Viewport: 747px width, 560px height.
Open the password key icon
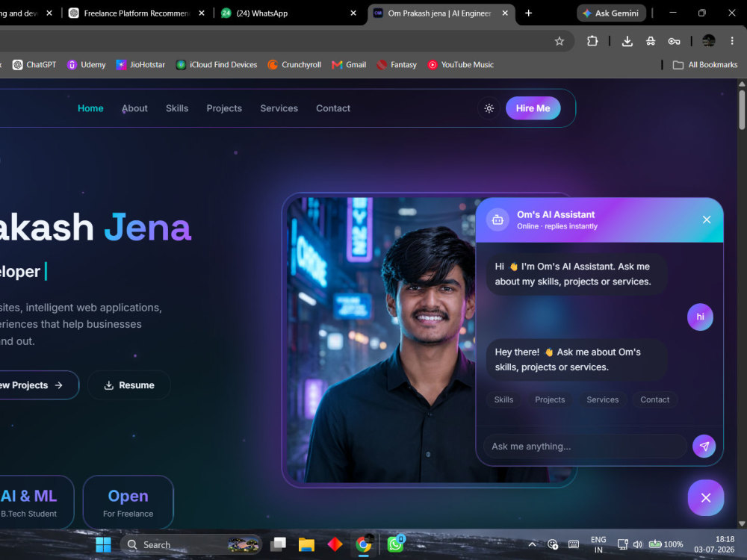(x=674, y=41)
